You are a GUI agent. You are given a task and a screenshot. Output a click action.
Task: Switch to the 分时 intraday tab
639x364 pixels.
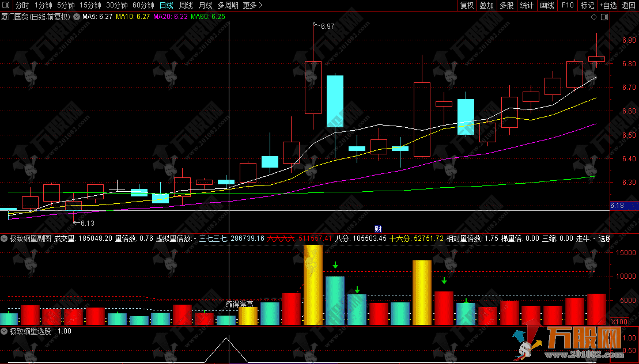click(22, 5)
